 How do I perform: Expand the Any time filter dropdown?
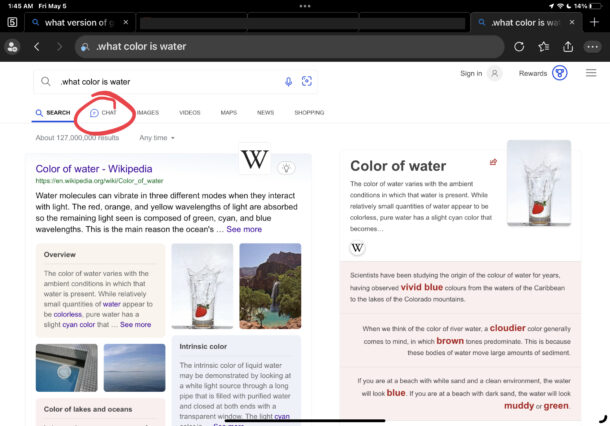point(157,137)
